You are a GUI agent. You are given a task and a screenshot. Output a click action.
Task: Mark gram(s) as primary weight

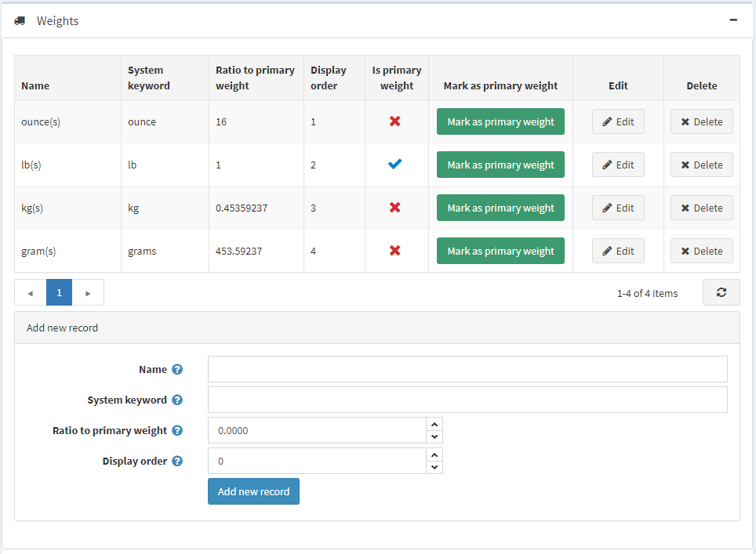[500, 251]
